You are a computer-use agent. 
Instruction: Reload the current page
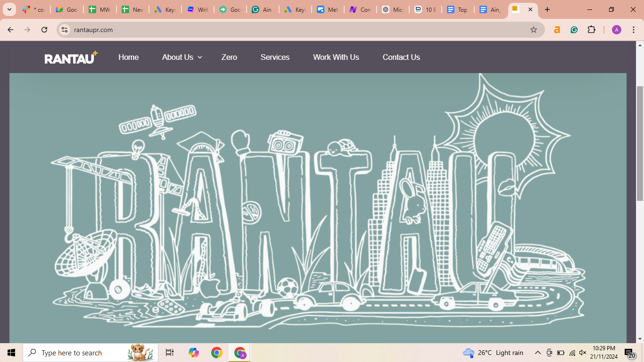pyautogui.click(x=44, y=30)
